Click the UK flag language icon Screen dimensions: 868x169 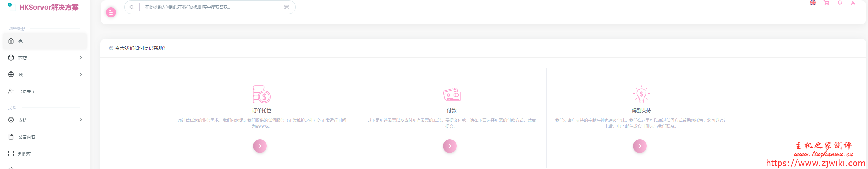tap(813, 3)
